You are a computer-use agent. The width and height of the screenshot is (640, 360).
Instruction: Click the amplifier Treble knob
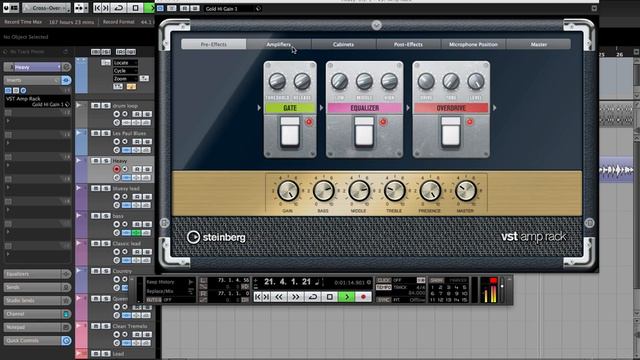pos(394,191)
